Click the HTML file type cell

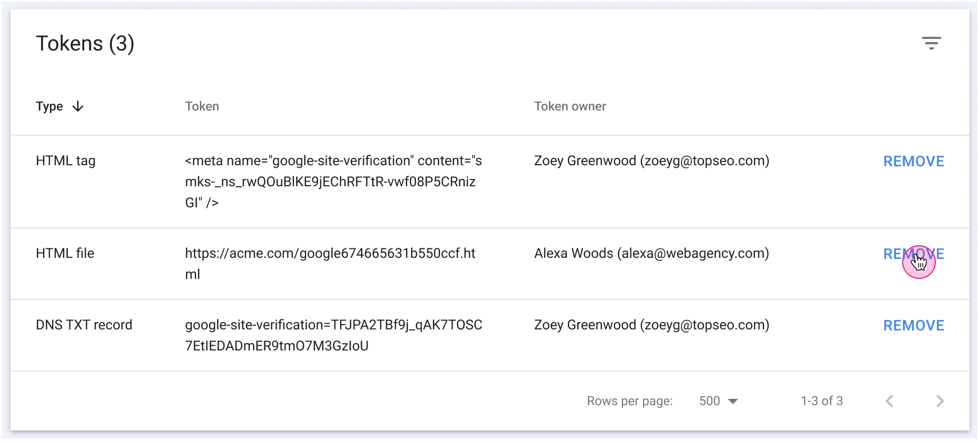click(65, 253)
